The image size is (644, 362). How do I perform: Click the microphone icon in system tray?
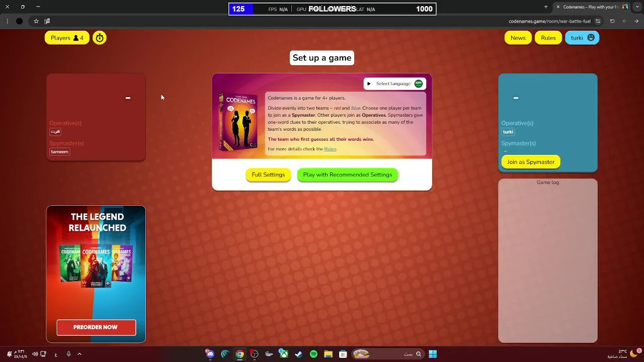[68, 354]
